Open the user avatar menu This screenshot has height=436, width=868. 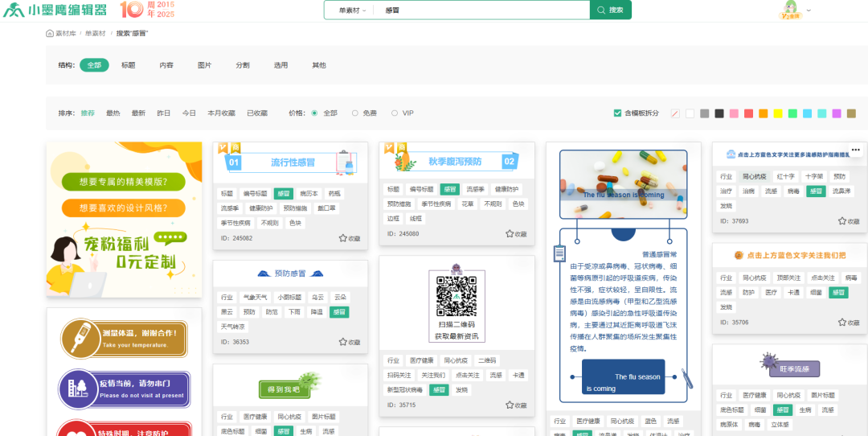pyautogui.click(x=792, y=10)
